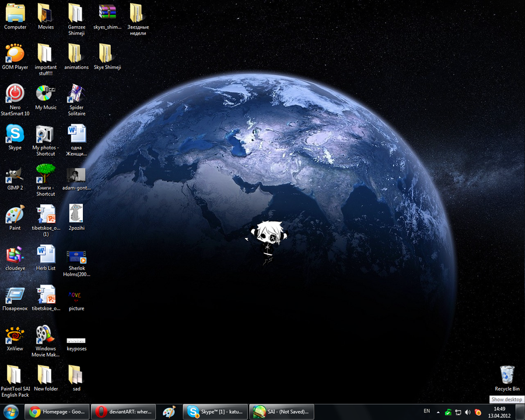
Task: Select the animations folder
Action: pos(76,57)
